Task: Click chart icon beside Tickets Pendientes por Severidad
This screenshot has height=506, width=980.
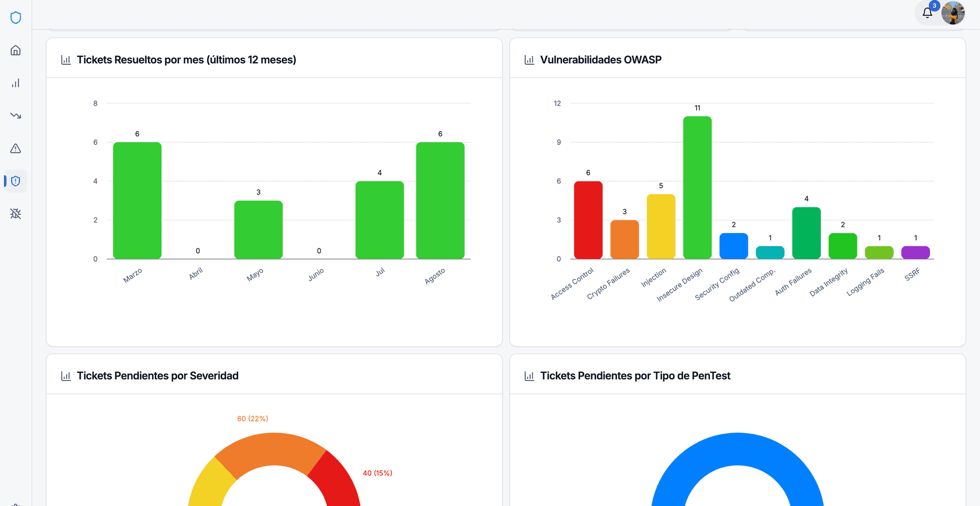Action: (x=66, y=376)
